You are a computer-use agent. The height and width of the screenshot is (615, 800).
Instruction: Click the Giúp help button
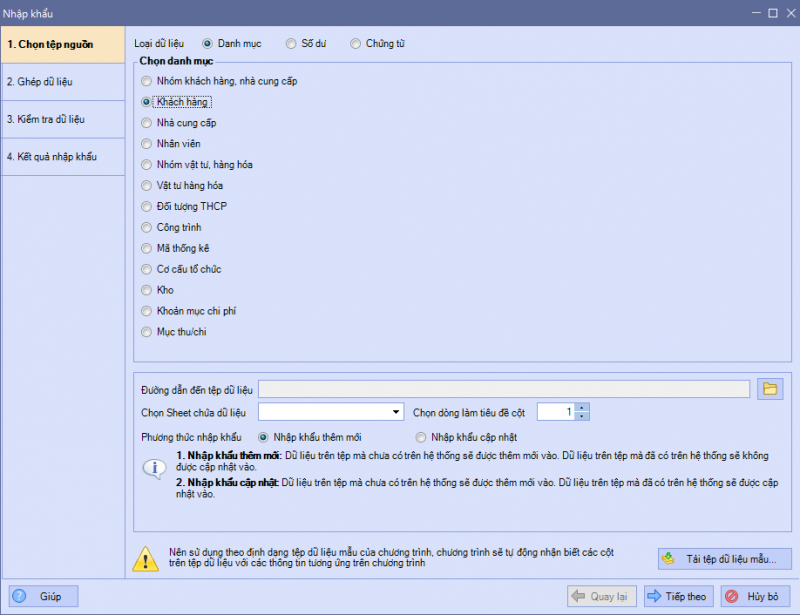(43, 596)
